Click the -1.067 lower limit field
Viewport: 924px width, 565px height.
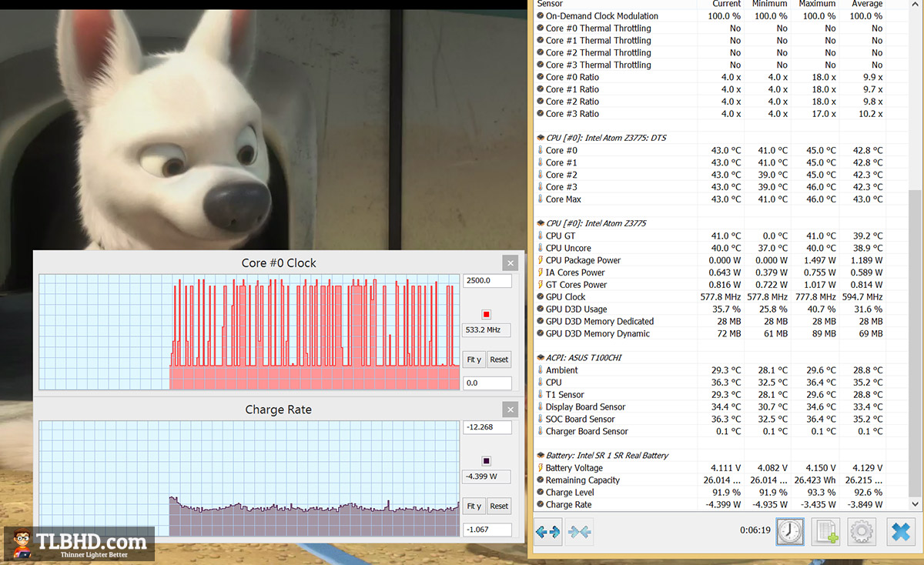(487, 530)
